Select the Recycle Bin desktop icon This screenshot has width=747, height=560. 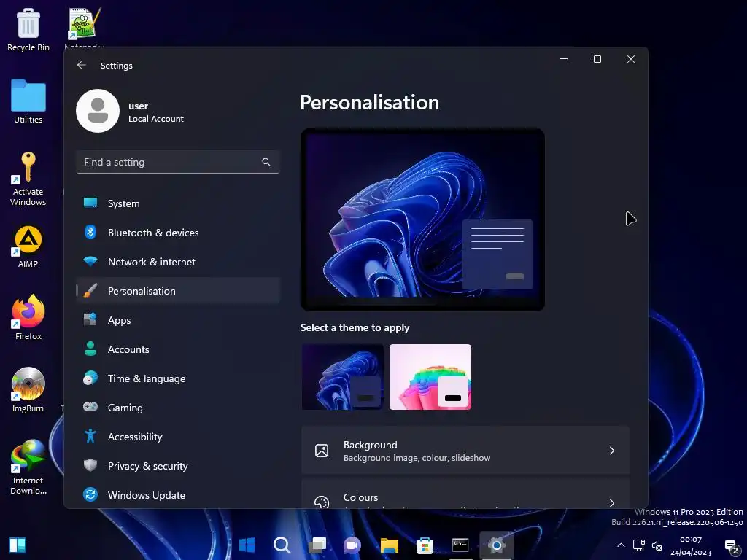click(28, 29)
